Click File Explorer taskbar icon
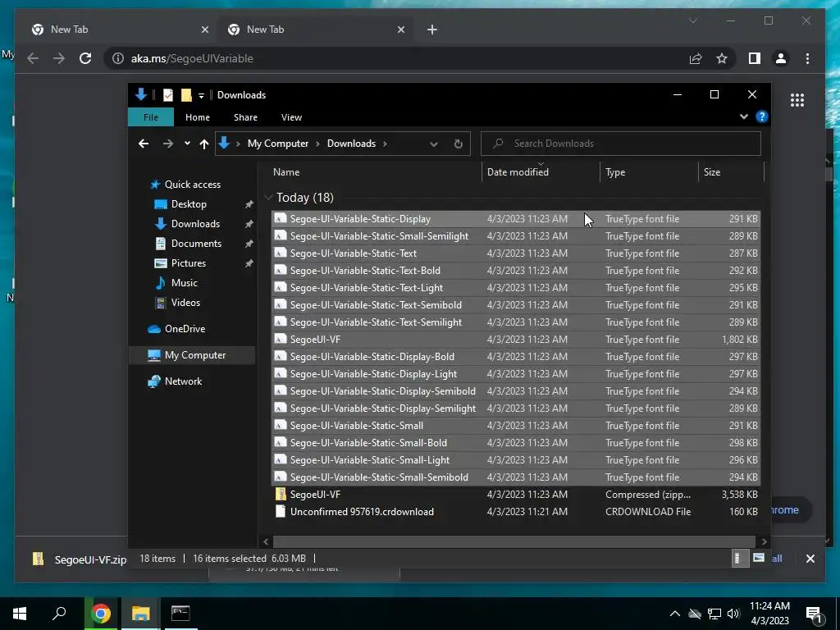Viewport: 840px width, 630px height. (x=140, y=614)
